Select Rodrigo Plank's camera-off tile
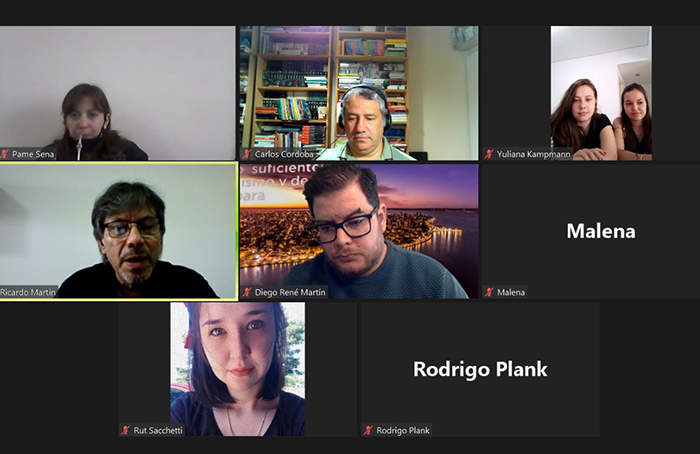Viewport: 700px width, 454px height. [480, 369]
